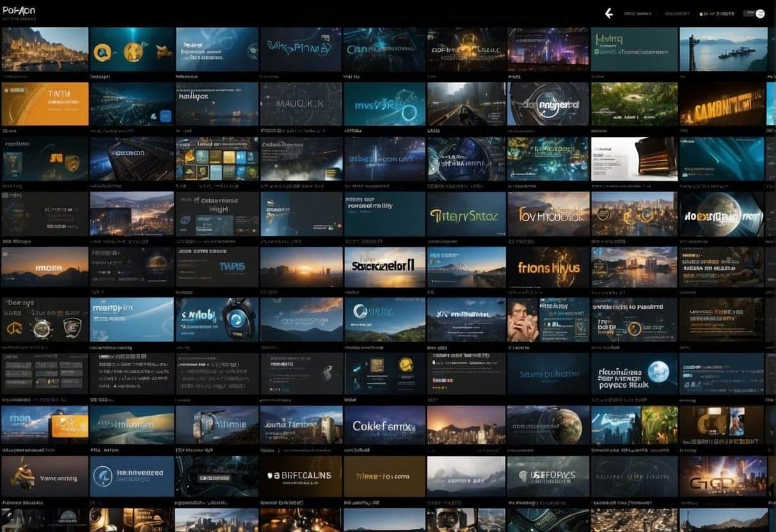Open the mom sunset thumbnail
Viewport: 776px width, 532px height.
45,267
